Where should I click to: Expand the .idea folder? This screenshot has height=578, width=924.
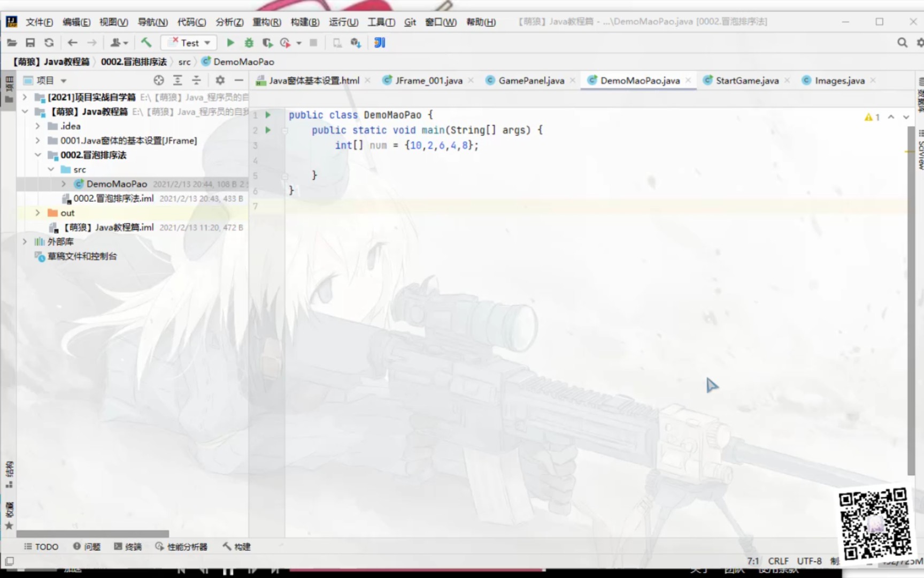[x=37, y=126]
